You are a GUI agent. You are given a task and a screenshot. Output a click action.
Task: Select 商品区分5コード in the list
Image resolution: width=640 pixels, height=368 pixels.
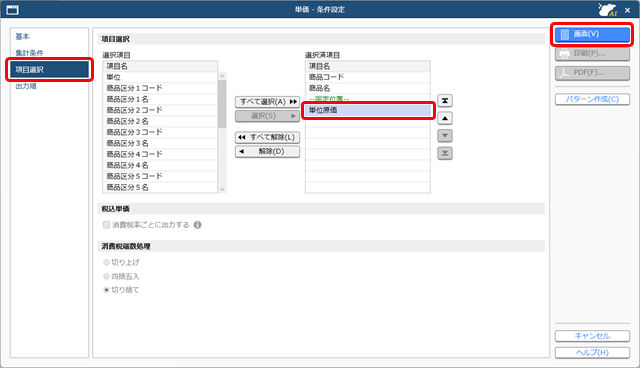pyautogui.click(x=160, y=176)
